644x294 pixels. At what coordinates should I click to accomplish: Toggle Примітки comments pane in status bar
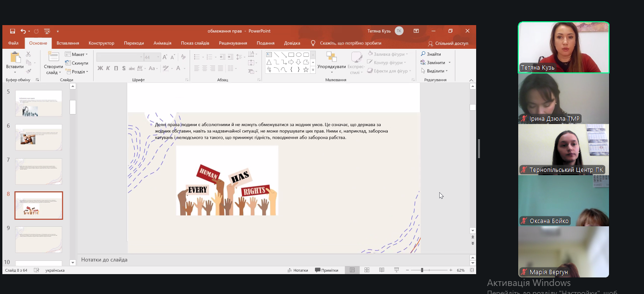[326, 270]
